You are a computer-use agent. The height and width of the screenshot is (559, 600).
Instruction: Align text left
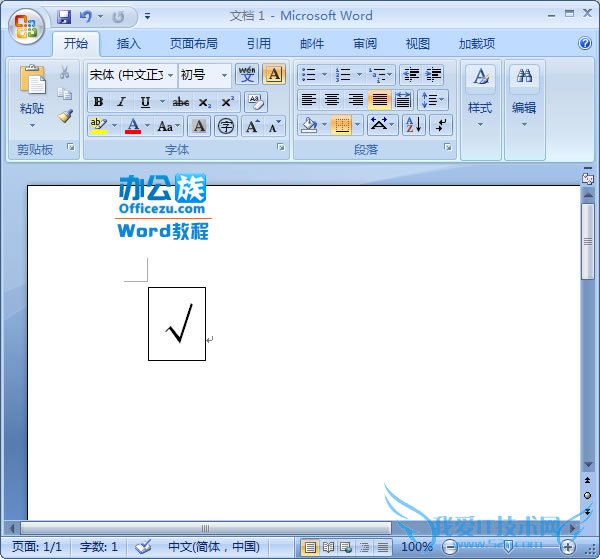pos(308,100)
